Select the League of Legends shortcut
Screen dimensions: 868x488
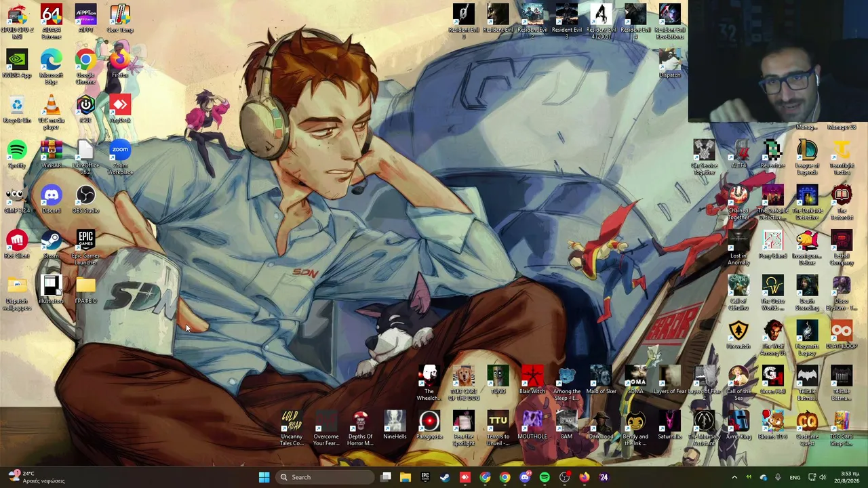[x=807, y=158]
